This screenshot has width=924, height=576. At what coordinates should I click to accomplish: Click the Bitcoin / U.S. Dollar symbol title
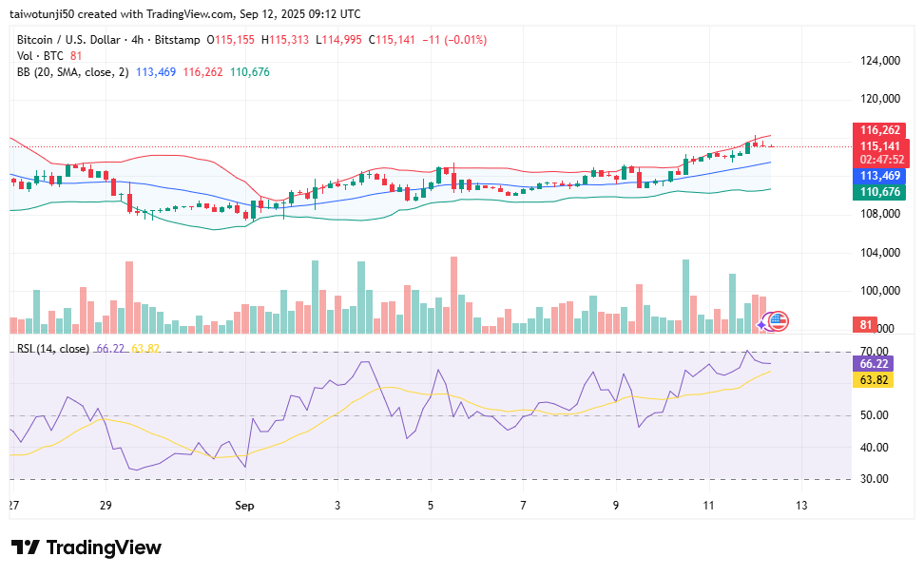click(68, 40)
